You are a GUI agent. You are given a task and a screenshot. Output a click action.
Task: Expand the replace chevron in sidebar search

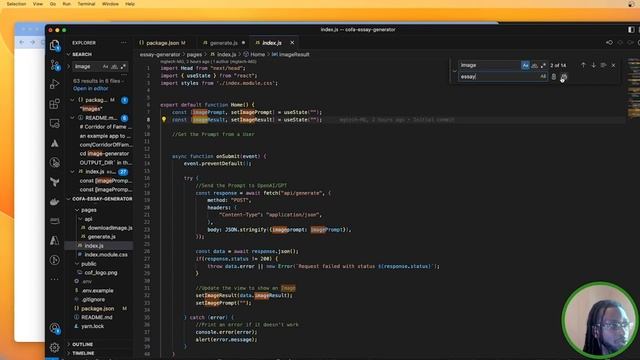pyautogui.click(x=69, y=67)
